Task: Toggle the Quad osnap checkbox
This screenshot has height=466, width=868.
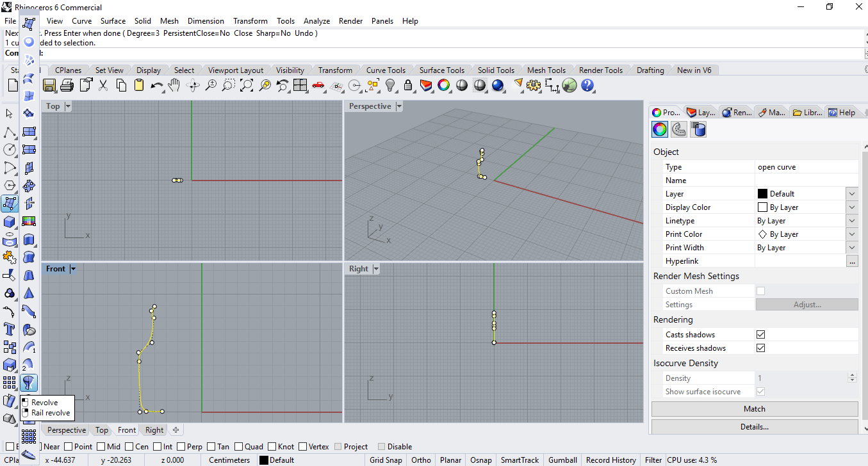Action: point(238,447)
